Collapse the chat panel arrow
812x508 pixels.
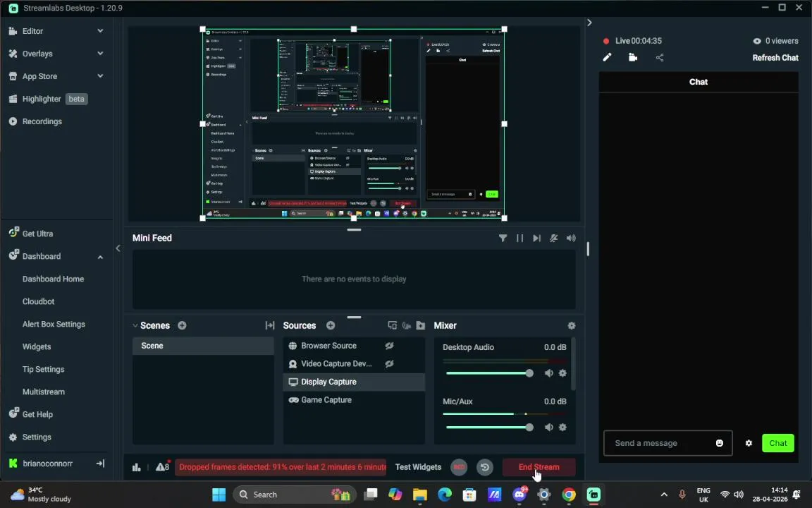(x=589, y=23)
